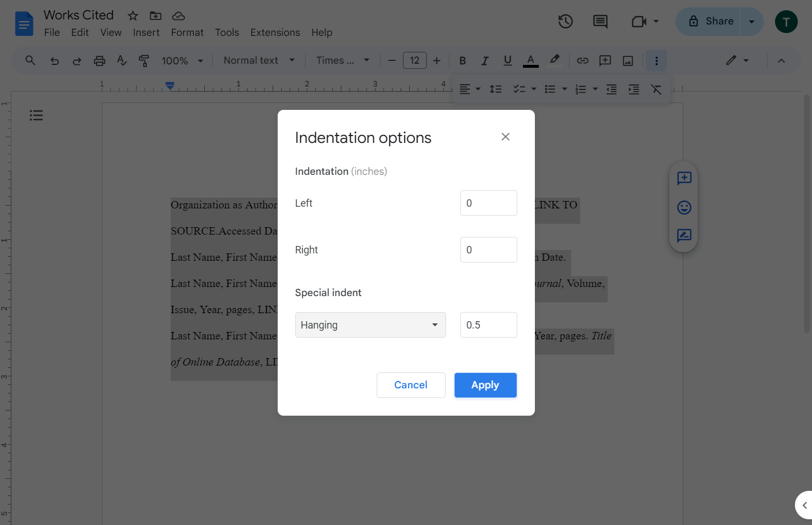Toggle italic formatting
This screenshot has width=812, height=525.
tap(485, 60)
